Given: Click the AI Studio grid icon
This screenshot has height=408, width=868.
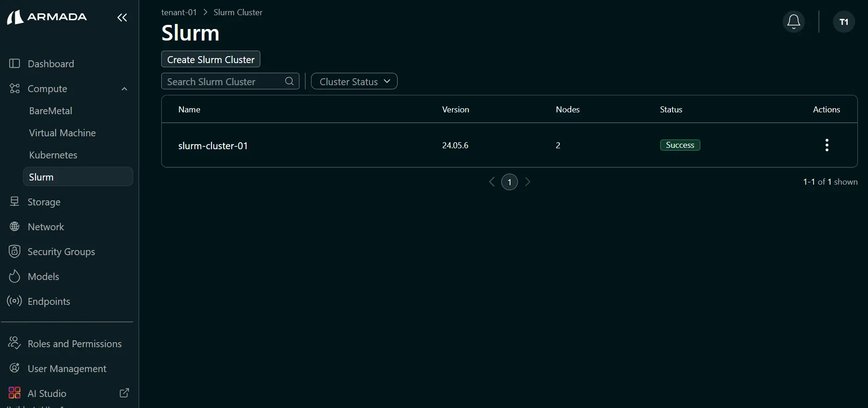Looking at the screenshot, I should coord(15,393).
